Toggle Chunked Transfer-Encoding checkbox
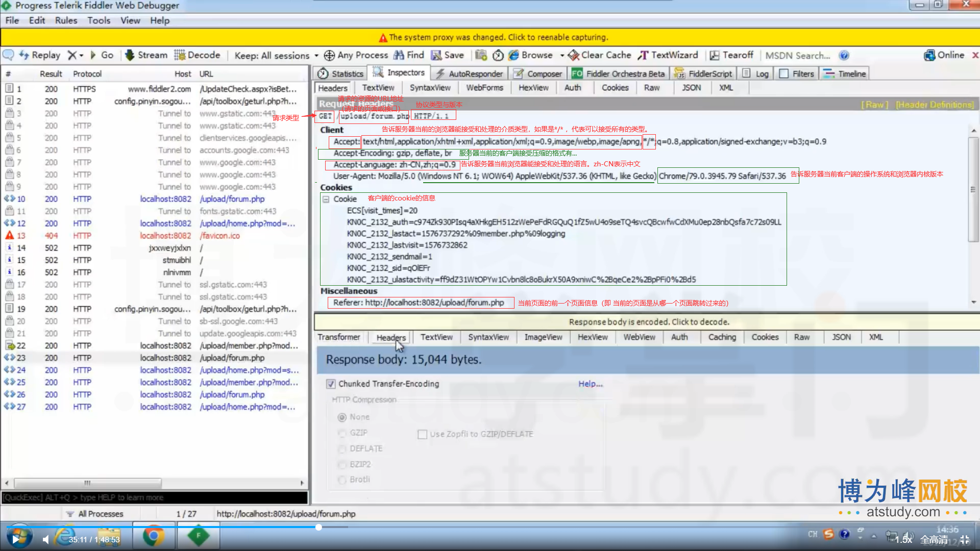This screenshot has width=980, height=551. [331, 384]
